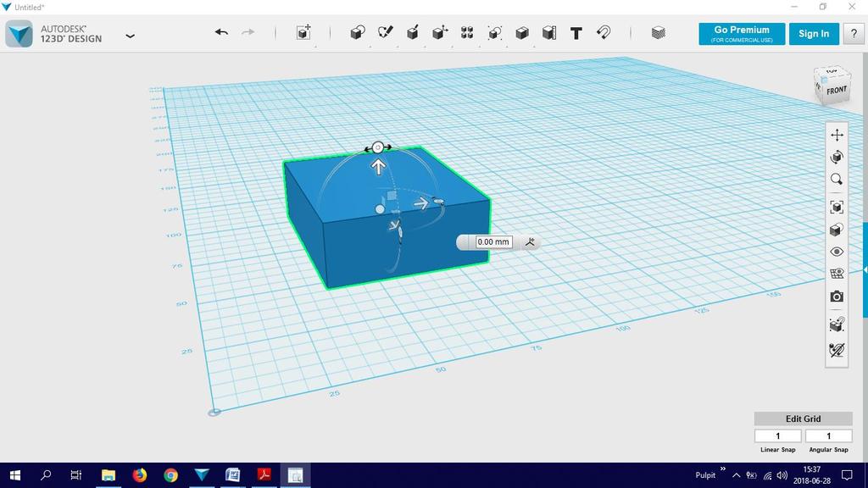Click the snap objects icon in navigation bar

pos(837,324)
